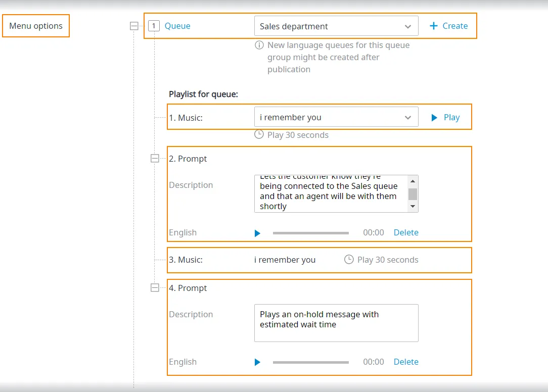
Task: Delete the 4. Prompt English recording
Action: 406,362
